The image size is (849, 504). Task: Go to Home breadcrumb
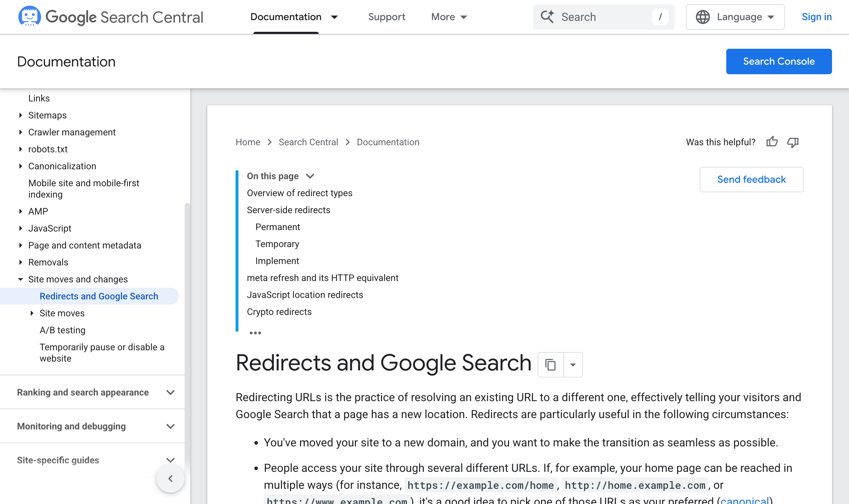pos(248,142)
